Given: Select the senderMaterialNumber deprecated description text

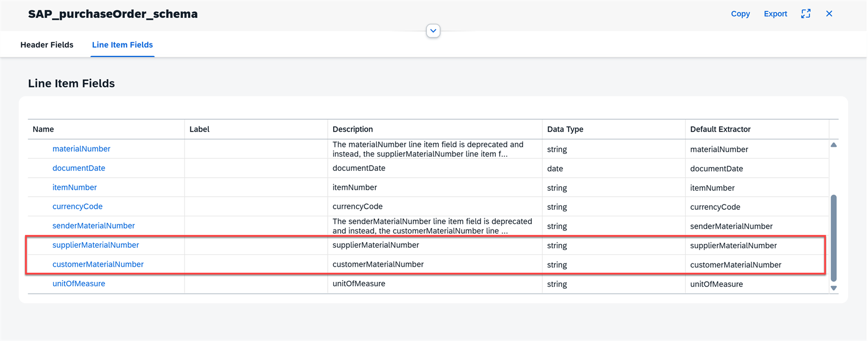Looking at the screenshot, I should point(432,226).
